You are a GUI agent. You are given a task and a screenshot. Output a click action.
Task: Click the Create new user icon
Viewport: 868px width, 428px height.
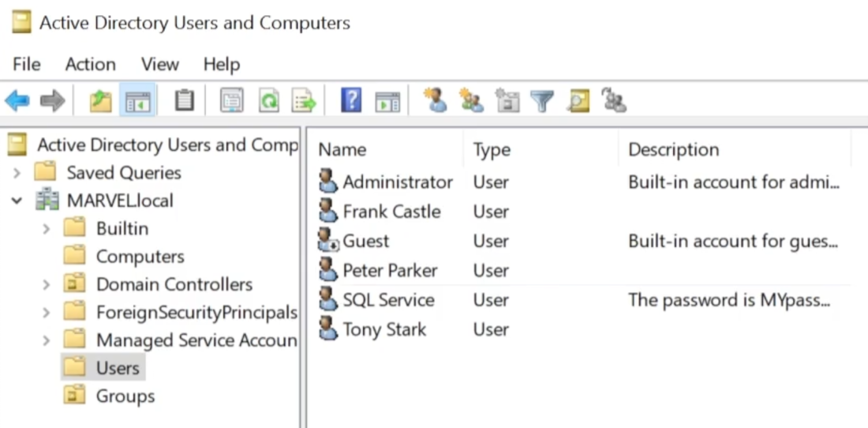(435, 101)
